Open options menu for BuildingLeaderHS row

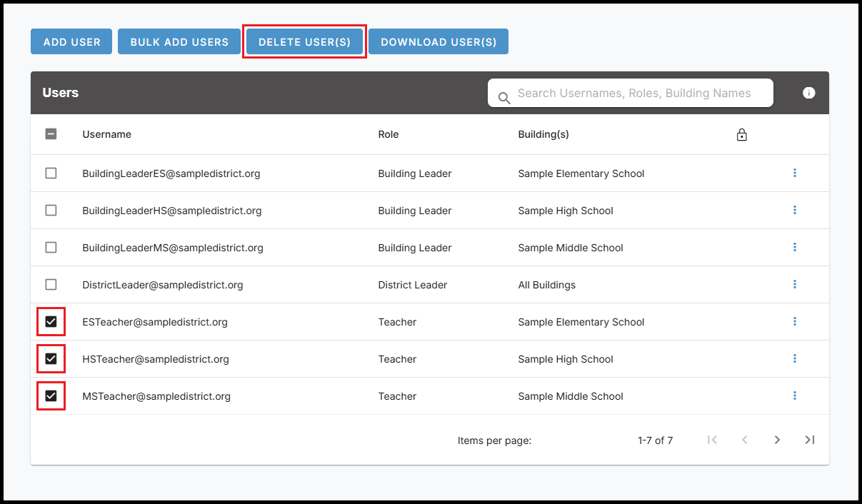point(794,210)
